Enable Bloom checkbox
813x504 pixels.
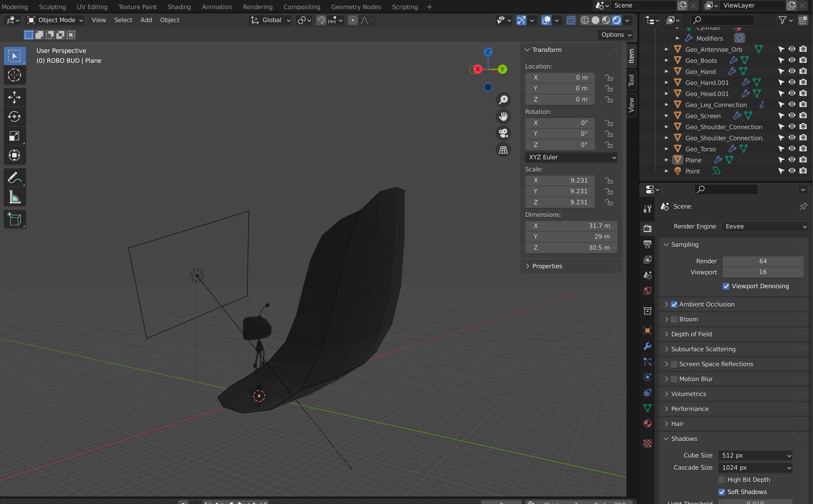tap(674, 319)
